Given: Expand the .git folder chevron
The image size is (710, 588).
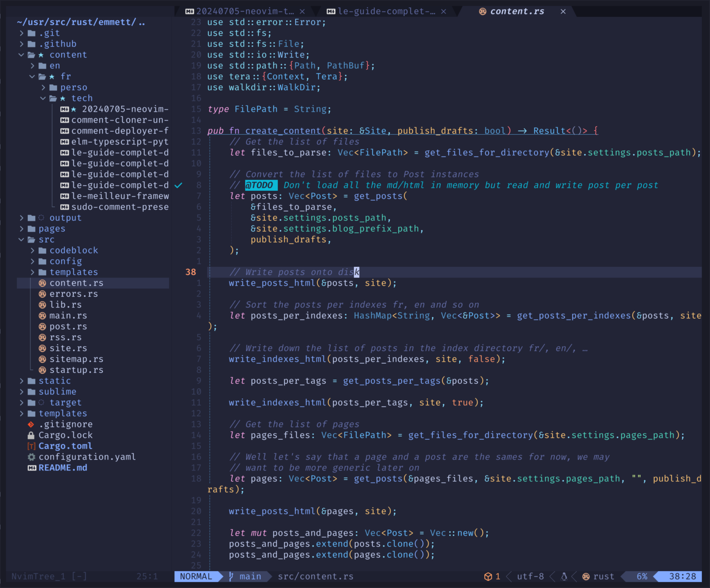Looking at the screenshot, I should click(21, 33).
